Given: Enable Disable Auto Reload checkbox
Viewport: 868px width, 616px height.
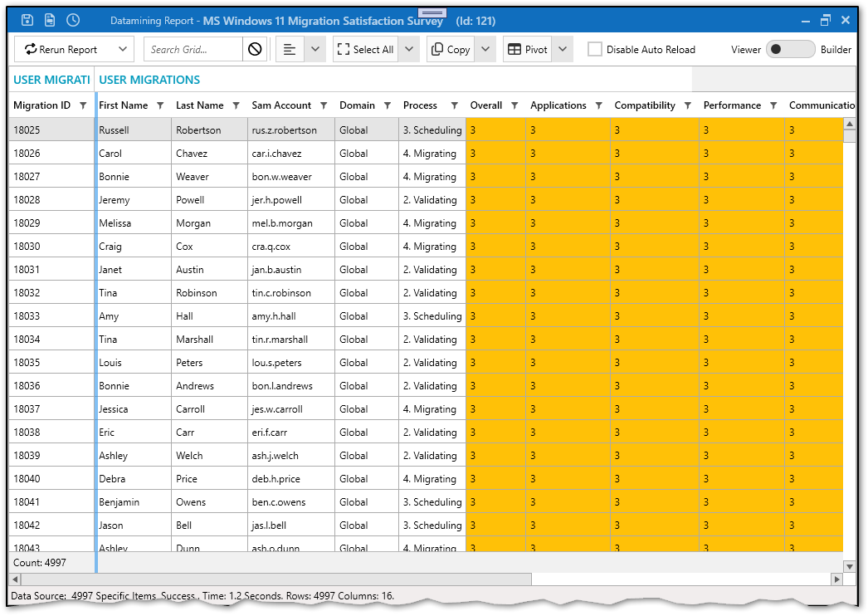Looking at the screenshot, I should [594, 49].
